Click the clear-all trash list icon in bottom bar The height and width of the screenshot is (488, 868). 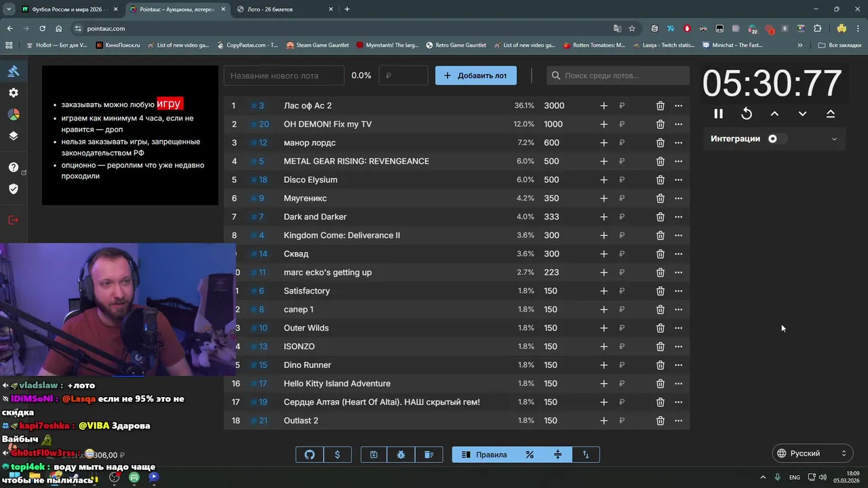[x=429, y=455]
